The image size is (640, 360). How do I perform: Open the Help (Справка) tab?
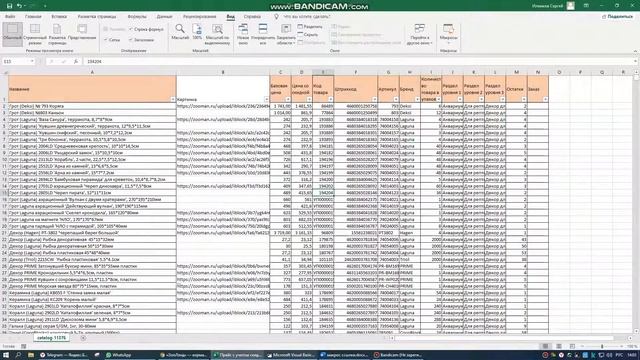tap(252, 17)
